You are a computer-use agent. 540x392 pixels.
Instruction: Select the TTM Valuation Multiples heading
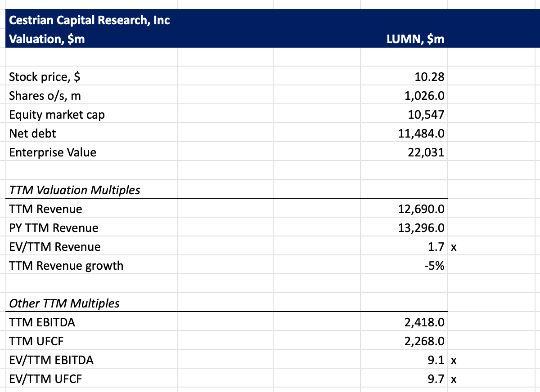pyautogui.click(x=67, y=190)
